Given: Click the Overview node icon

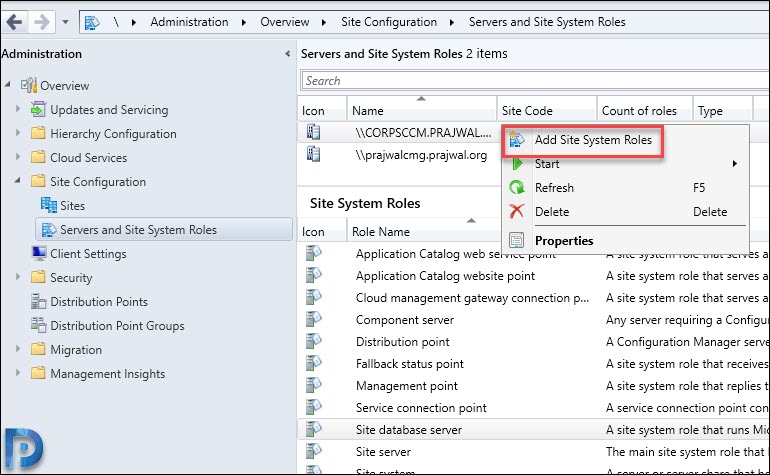Looking at the screenshot, I should pos(28,85).
